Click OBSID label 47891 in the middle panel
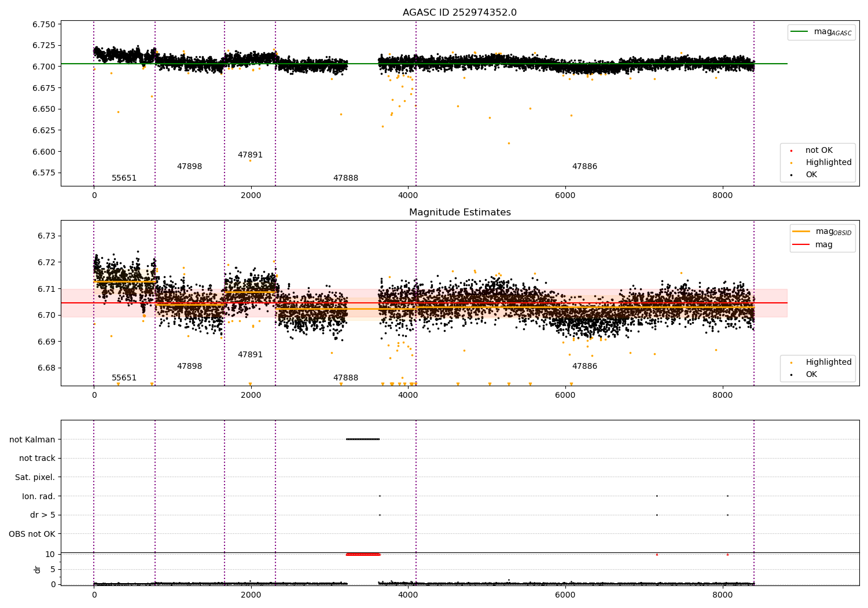Viewport: 868px width, 608px height. (x=250, y=355)
